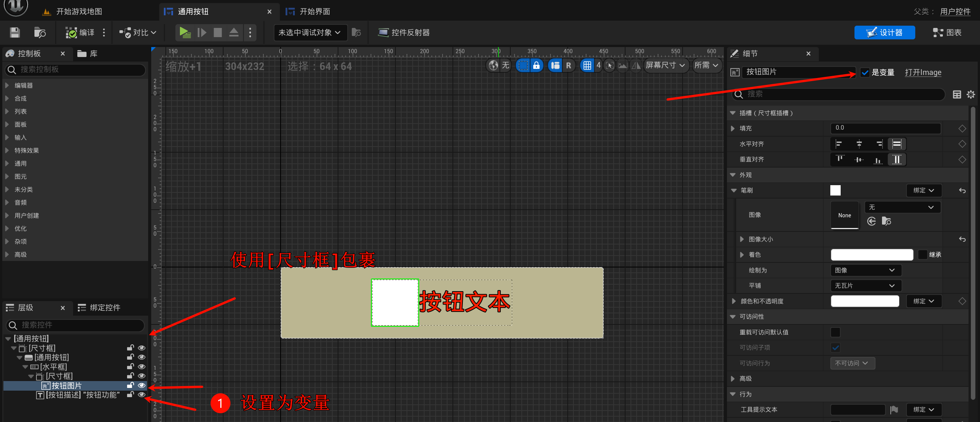
Task: Click the 打开Image link
Action: pyautogui.click(x=923, y=72)
